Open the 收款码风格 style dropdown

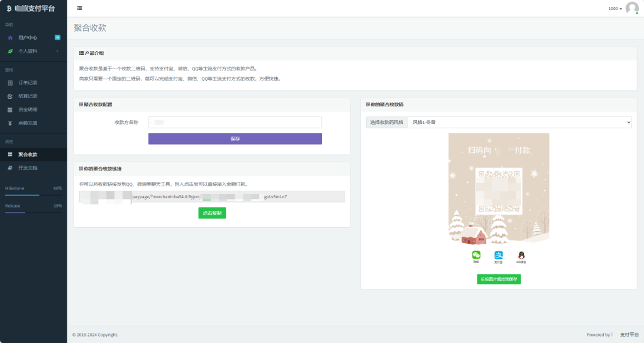pos(519,122)
